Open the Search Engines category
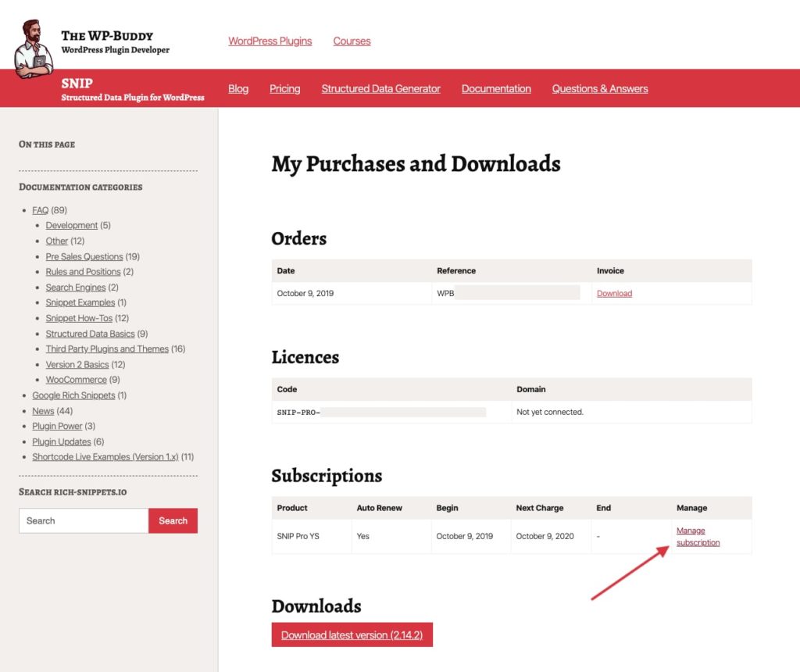The width and height of the screenshot is (800, 672). pos(76,288)
